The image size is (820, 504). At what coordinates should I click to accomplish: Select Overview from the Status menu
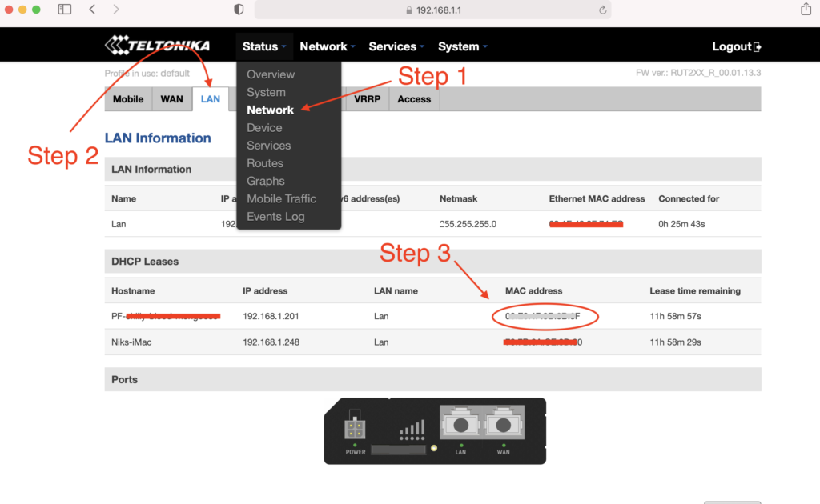point(271,74)
